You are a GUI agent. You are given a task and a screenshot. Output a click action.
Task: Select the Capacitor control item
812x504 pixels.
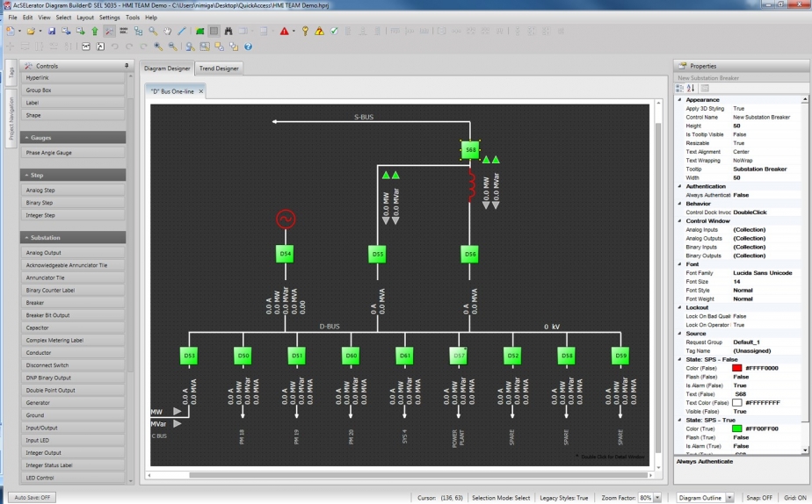[x=38, y=328]
